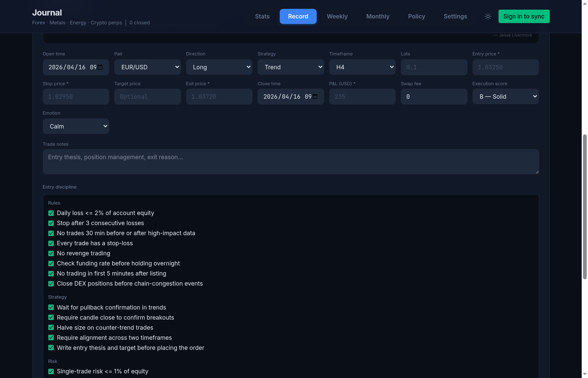
Task: Toggle Single-trade risk <= 1% of equity
Action: (51, 371)
